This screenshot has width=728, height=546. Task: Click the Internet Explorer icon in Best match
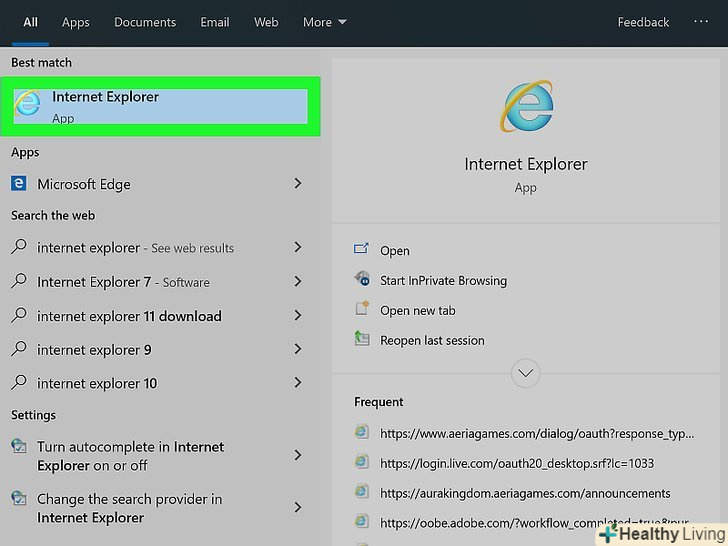tap(28, 105)
